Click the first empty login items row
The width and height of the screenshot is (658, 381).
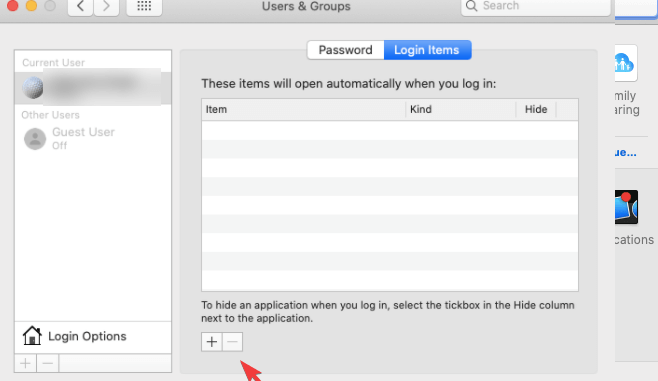point(390,130)
